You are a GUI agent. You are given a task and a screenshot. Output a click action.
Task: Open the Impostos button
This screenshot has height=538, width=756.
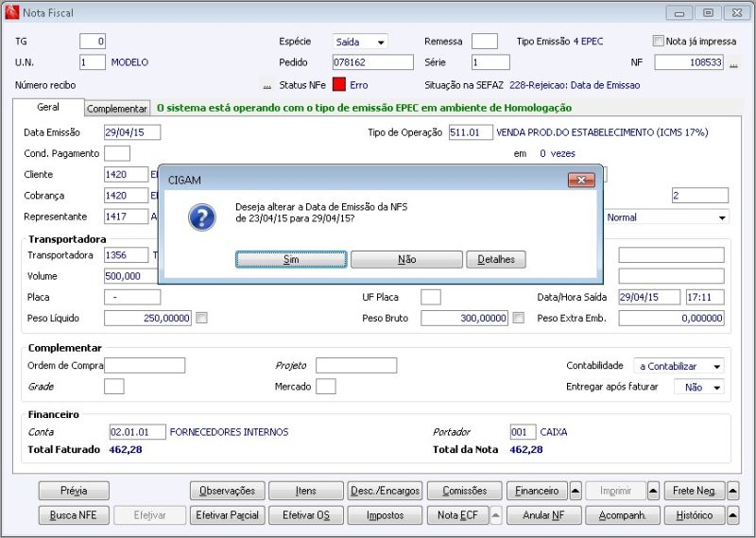point(385,515)
